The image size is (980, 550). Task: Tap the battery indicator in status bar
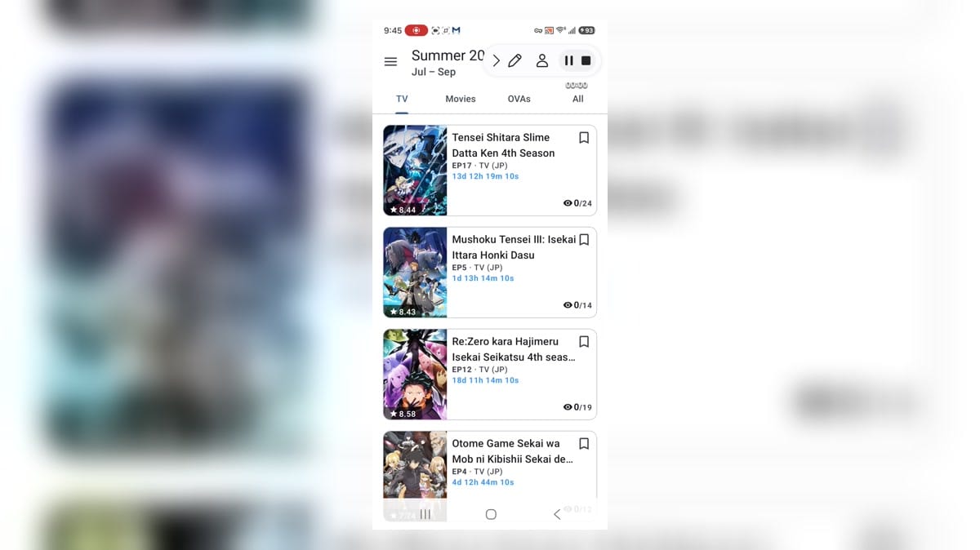588,30
